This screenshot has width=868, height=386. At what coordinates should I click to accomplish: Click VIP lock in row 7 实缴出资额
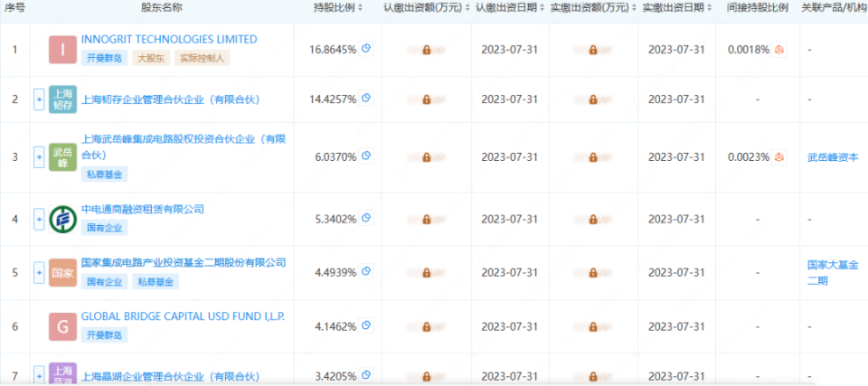[x=593, y=375]
